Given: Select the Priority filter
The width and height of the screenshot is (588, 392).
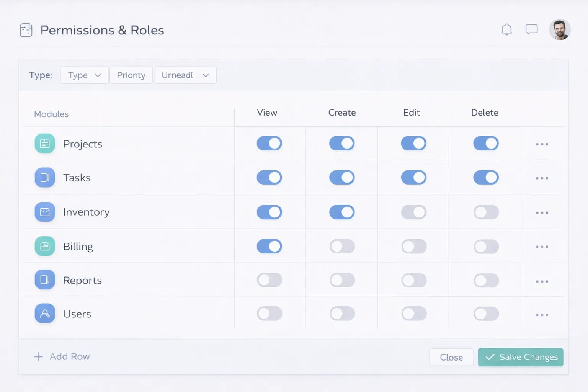Looking at the screenshot, I should point(131,75).
